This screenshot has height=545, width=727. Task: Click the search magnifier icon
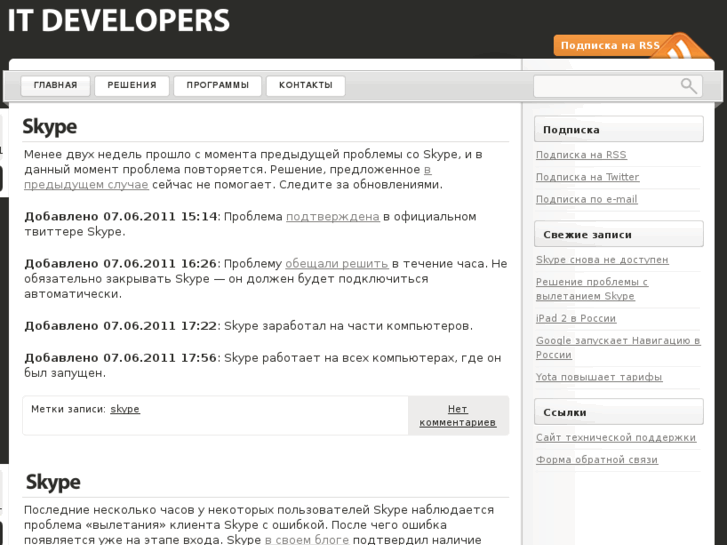click(x=689, y=86)
